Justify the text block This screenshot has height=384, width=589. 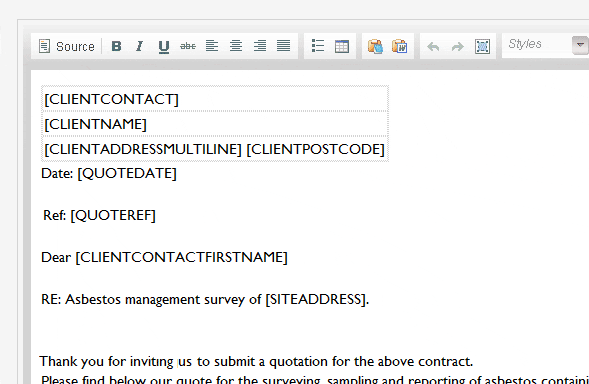pyautogui.click(x=284, y=46)
